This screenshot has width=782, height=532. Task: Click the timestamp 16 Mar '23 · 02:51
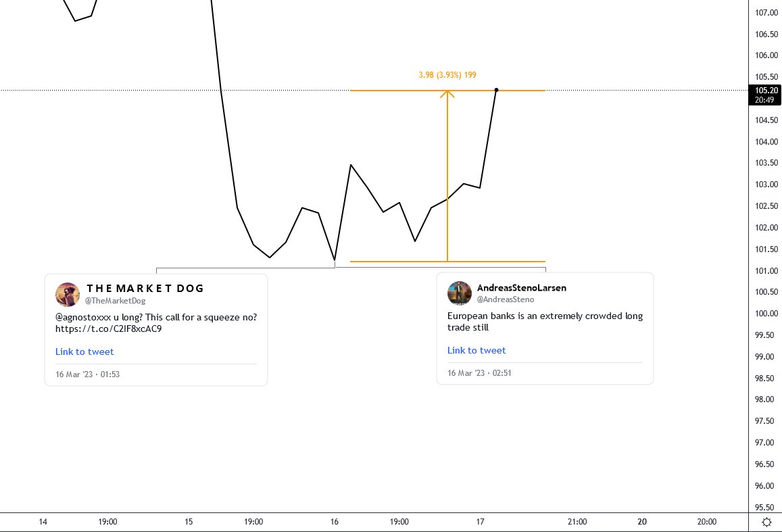click(x=479, y=372)
